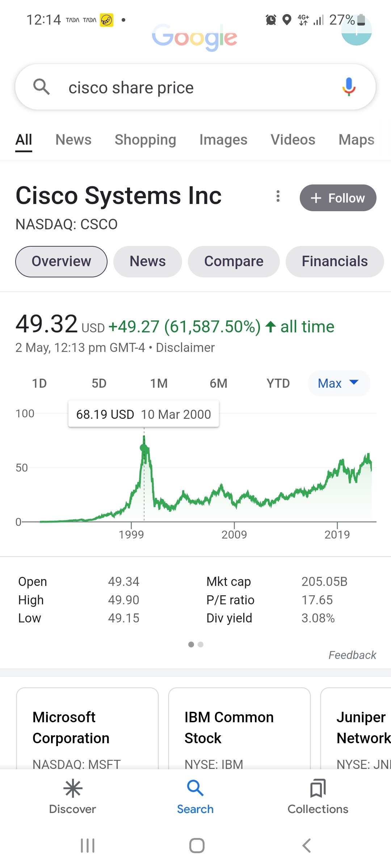Image resolution: width=391 pixels, height=868 pixels.
Task: Open the three-dot options for Cisco
Action: coord(278,196)
